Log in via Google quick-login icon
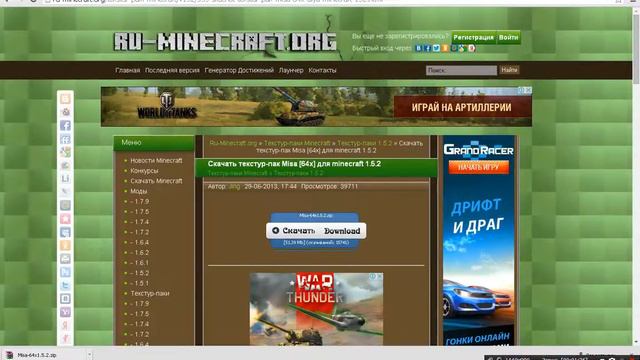640x360 pixels. coord(462,48)
